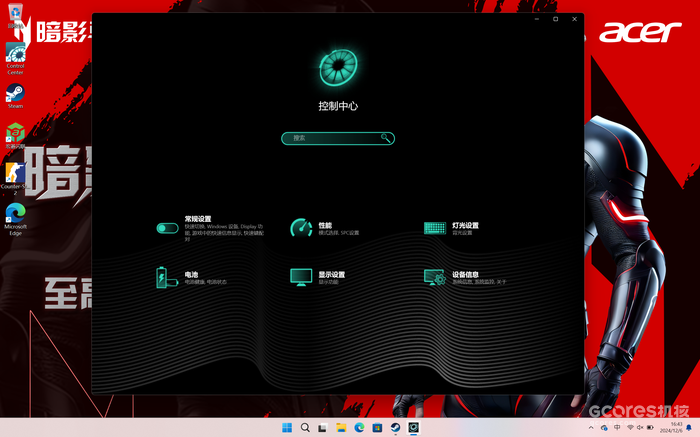Open File Explorer from the taskbar
Viewport: 700px width, 437px height.
(x=341, y=428)
